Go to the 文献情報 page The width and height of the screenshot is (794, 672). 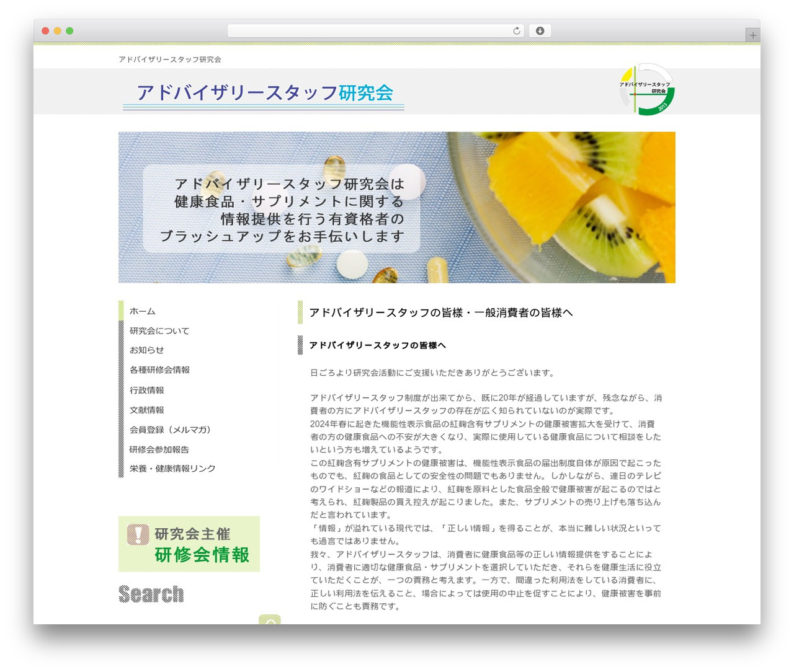tap(147, 410)
